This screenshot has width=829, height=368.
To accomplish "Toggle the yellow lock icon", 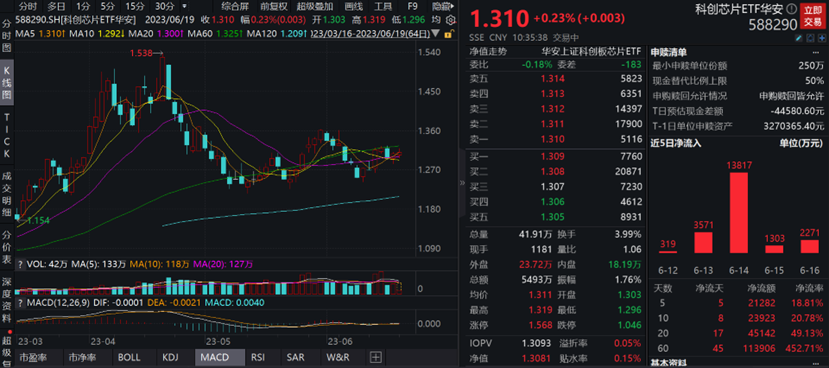I will point(448,34).
